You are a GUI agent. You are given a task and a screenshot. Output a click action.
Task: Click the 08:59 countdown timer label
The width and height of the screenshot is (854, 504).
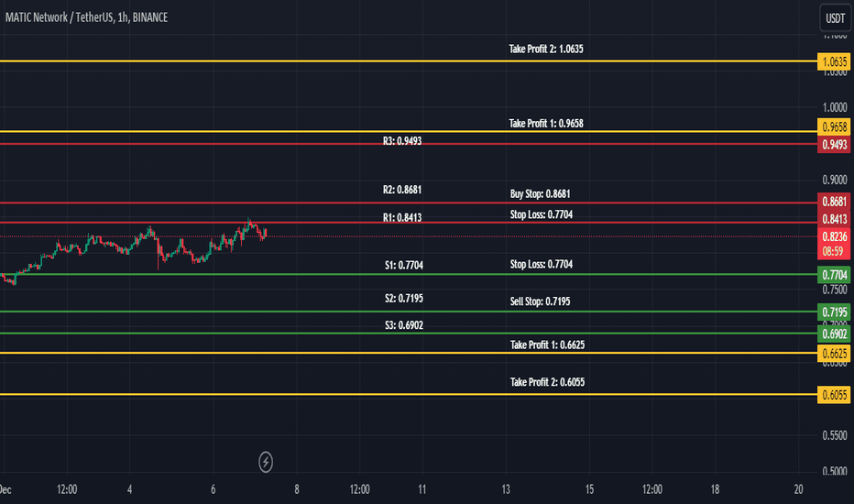pos(834,251)
